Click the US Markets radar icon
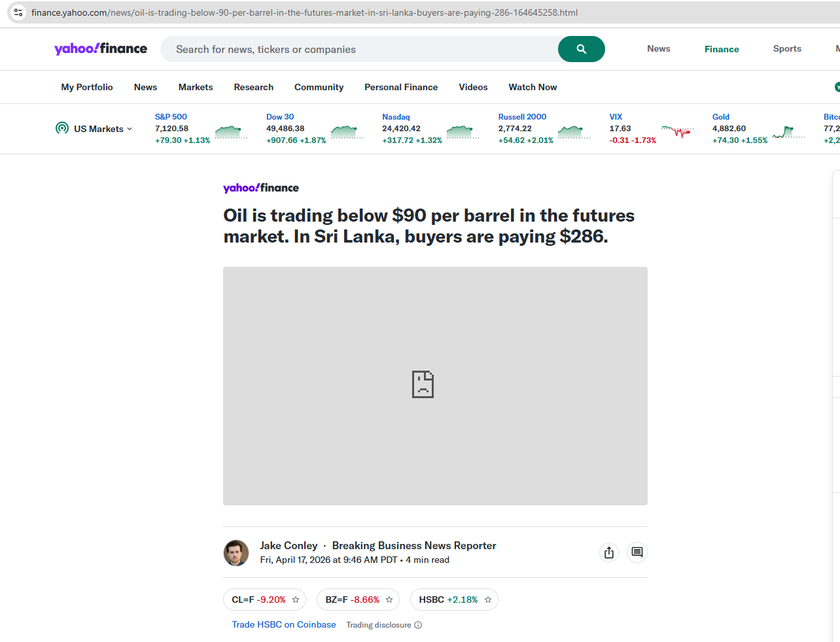The width and height of the screenshot is (840, 642). [62, 128]
